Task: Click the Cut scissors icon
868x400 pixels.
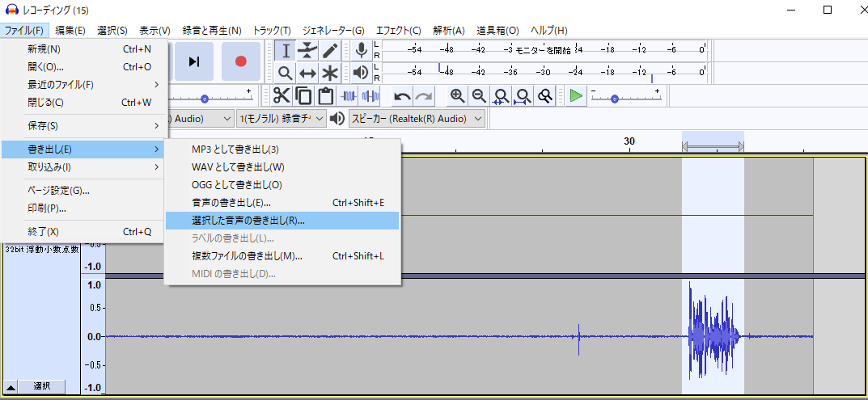Action: click(x=282, y=96)
